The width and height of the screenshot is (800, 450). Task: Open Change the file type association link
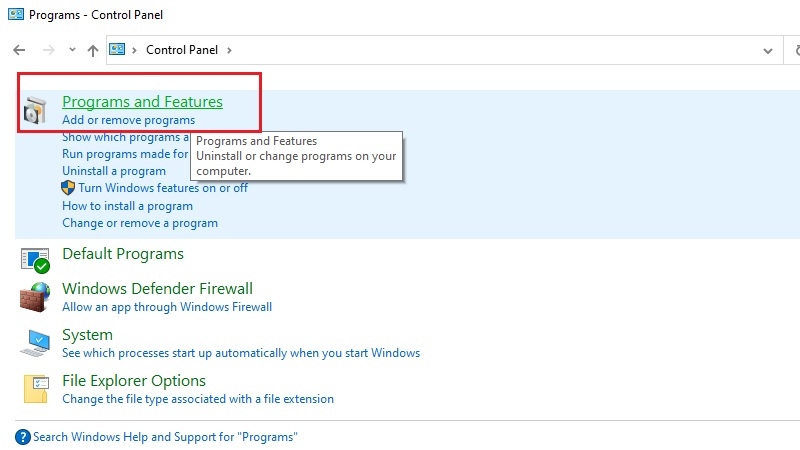pyautogui.click(x=198, y=398)
